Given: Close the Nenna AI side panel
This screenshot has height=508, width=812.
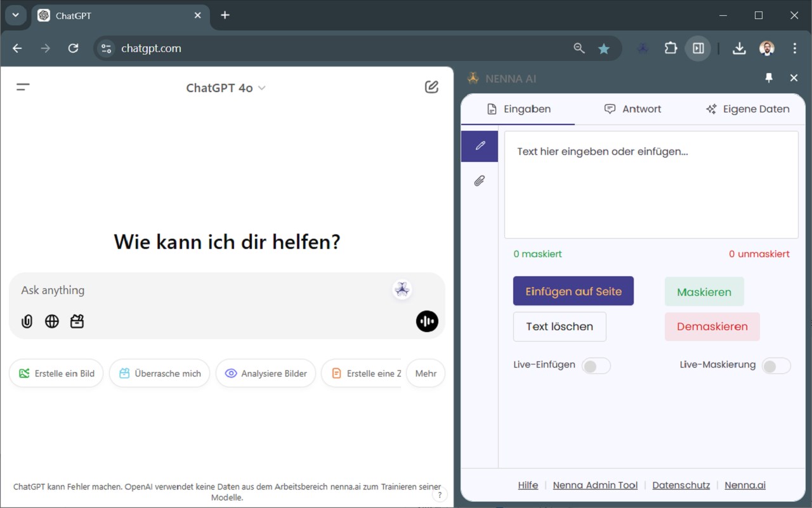Looking at the screenshot, I should [794, 78].
